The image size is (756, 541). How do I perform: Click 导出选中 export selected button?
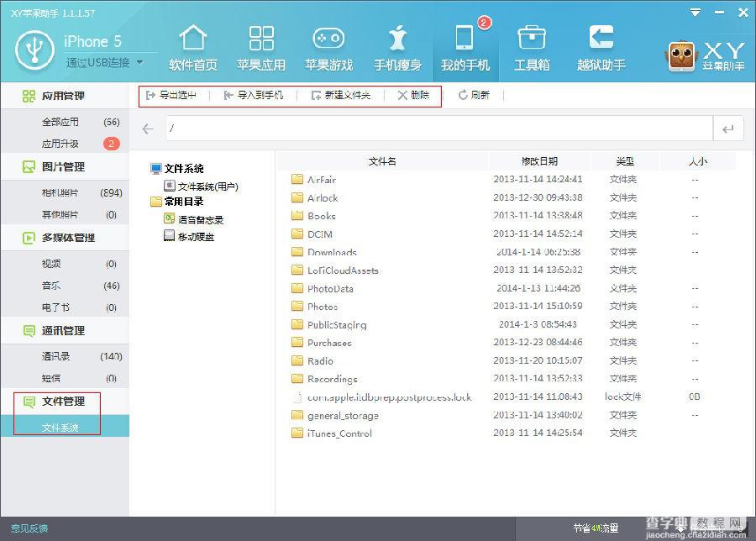(x=171, y=95)
